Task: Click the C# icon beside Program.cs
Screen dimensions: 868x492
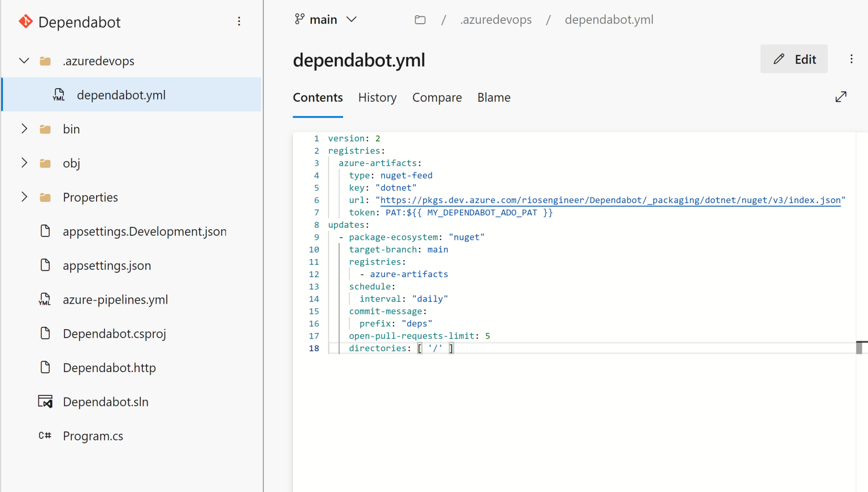Action: (45, 435)
